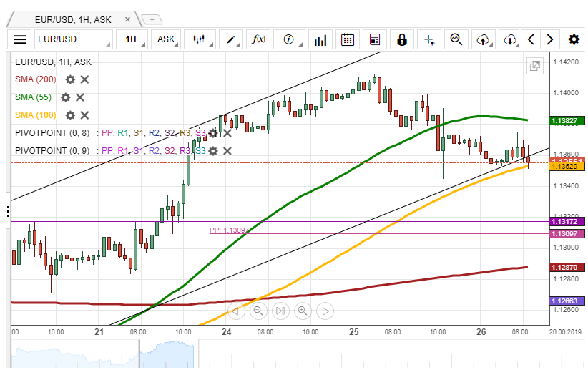Open chart settings gear in the toolbar
588x370 pixels.
(574, 39)
